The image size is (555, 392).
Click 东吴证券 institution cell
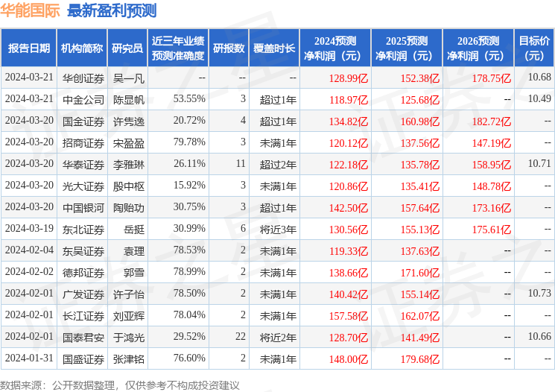83,251
